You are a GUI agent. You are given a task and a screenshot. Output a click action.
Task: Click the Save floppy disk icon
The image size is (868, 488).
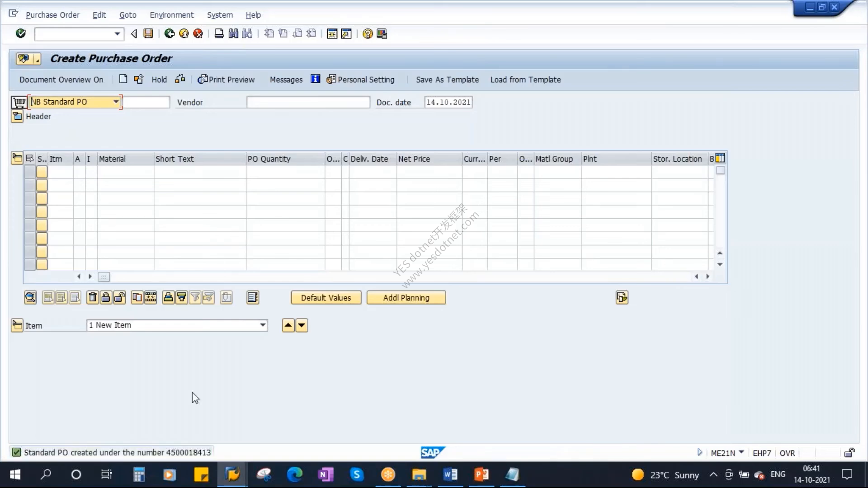148,33
